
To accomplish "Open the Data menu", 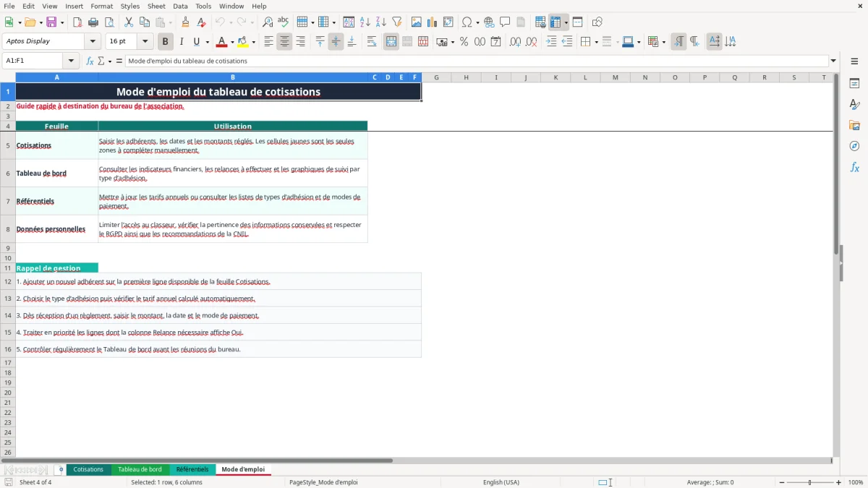I will pos(181,6).
